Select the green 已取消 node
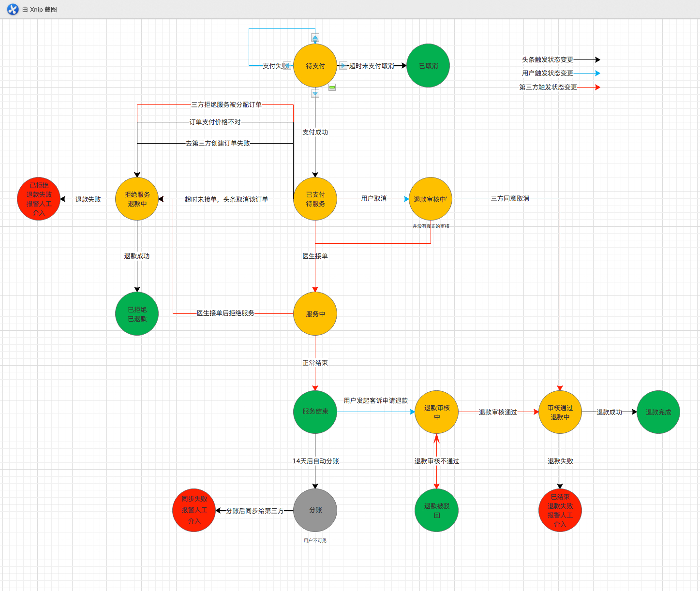700x591 pixels. click(x=428, y=66)
